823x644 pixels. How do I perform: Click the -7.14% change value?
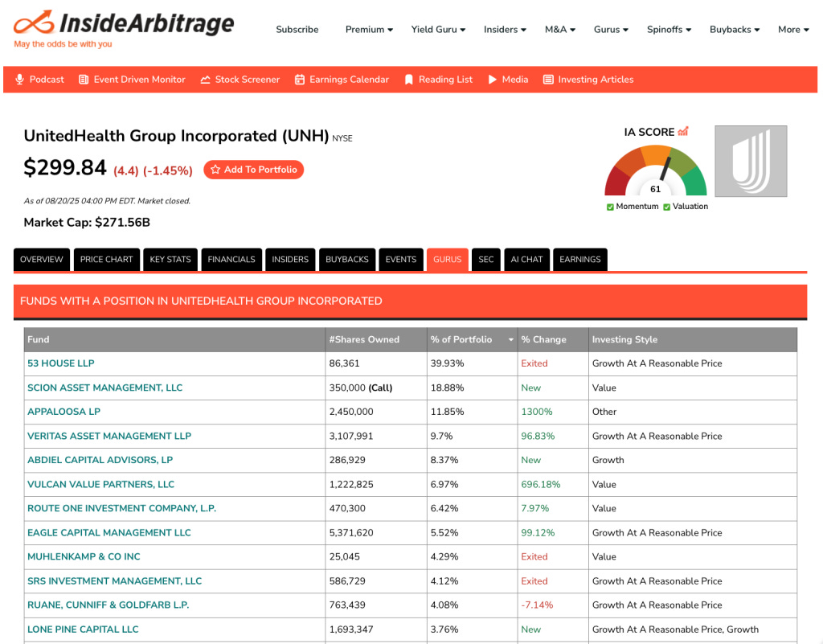click(x=537, y=605)
